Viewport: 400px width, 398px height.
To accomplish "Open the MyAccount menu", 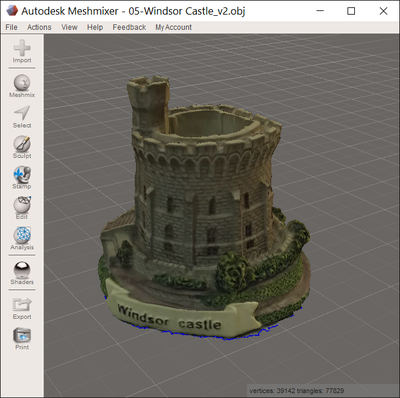I will point(173,27).
